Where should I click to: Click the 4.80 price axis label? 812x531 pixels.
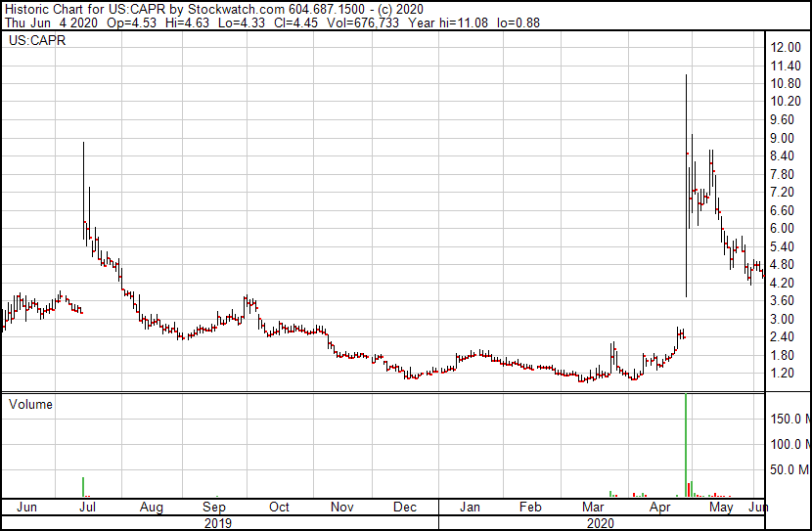coord(782,264)
